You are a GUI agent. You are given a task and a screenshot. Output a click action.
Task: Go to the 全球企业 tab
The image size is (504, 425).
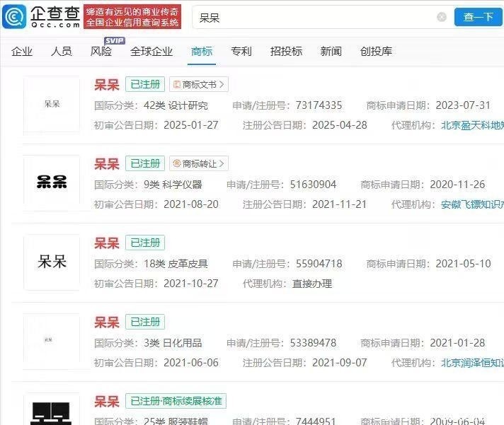[x=151, y=52]
